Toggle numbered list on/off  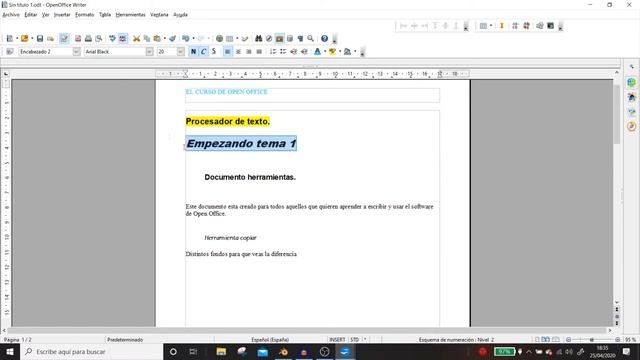click(x=273, y=51)
